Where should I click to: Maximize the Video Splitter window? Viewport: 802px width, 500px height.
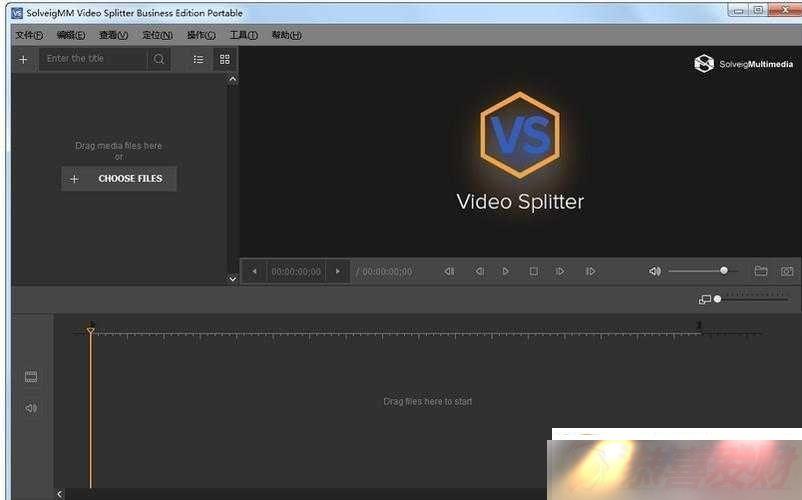tap(759, 10)
